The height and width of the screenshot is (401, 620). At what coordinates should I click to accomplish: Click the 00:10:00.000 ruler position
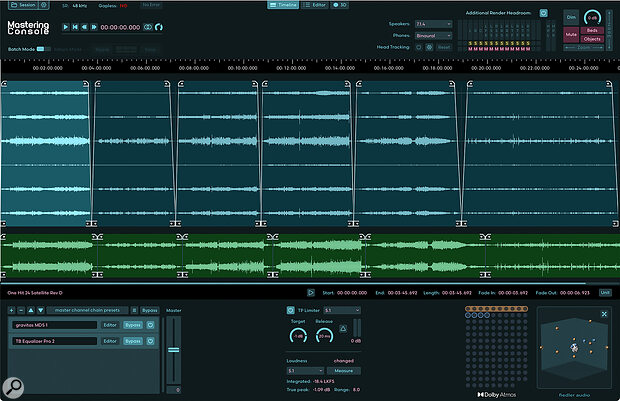coord(242,68)
